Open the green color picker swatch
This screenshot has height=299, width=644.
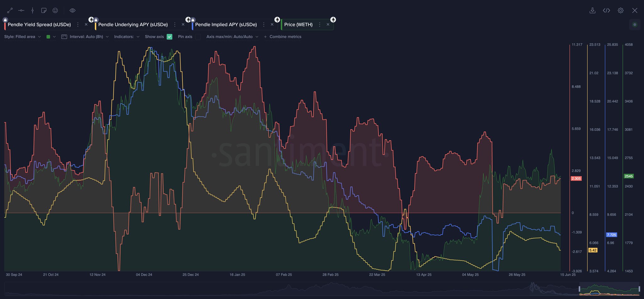48,37
